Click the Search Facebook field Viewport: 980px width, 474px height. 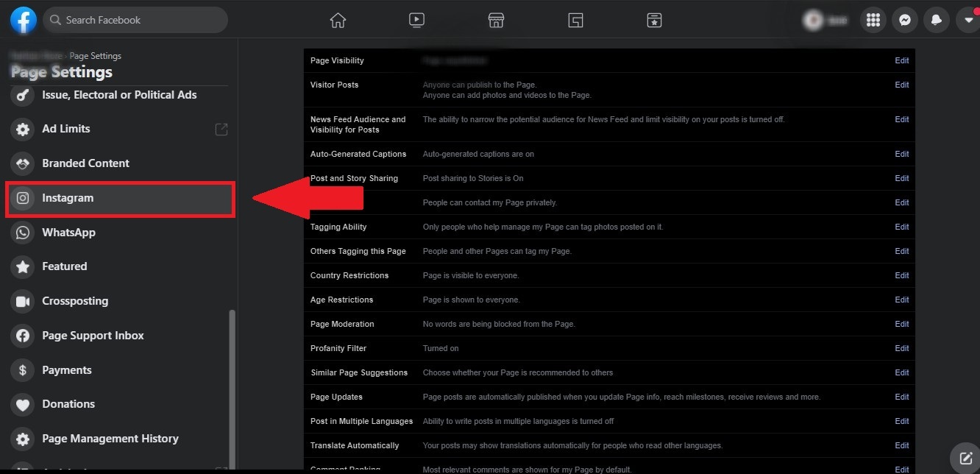click(x=135, y=20)
